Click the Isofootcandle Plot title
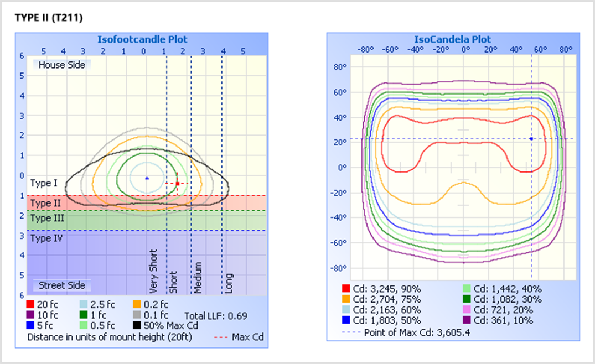The width and height of the screenshot is (595, 364). click(142, 39)
